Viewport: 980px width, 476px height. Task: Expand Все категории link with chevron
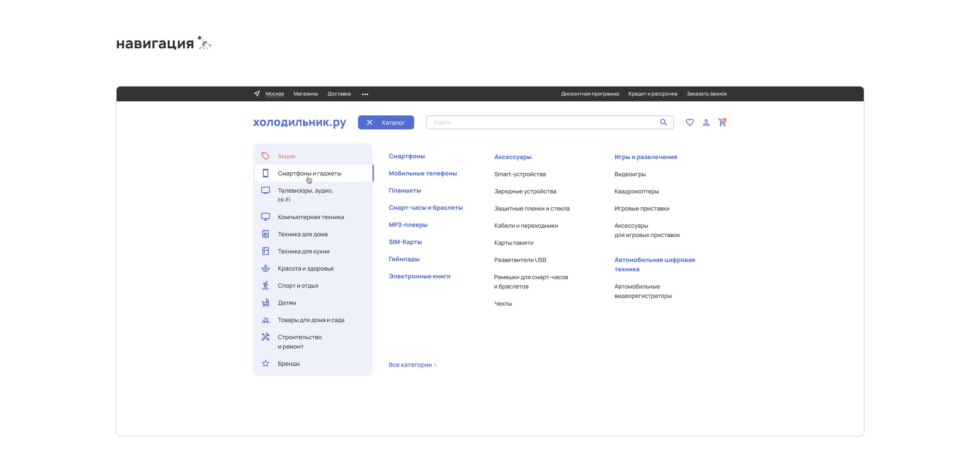click(x=413, y=365)
